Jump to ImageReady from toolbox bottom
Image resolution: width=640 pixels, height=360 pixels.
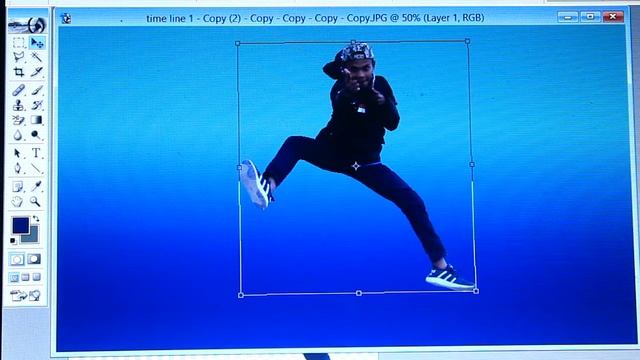pyautogui.click(x=26, y=295)
